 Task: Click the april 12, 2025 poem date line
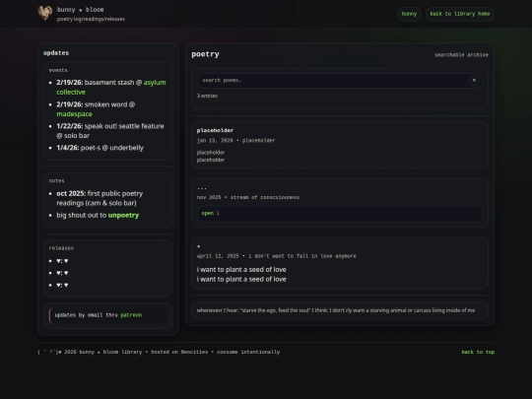pyautogui.click(x=277, y=256)
